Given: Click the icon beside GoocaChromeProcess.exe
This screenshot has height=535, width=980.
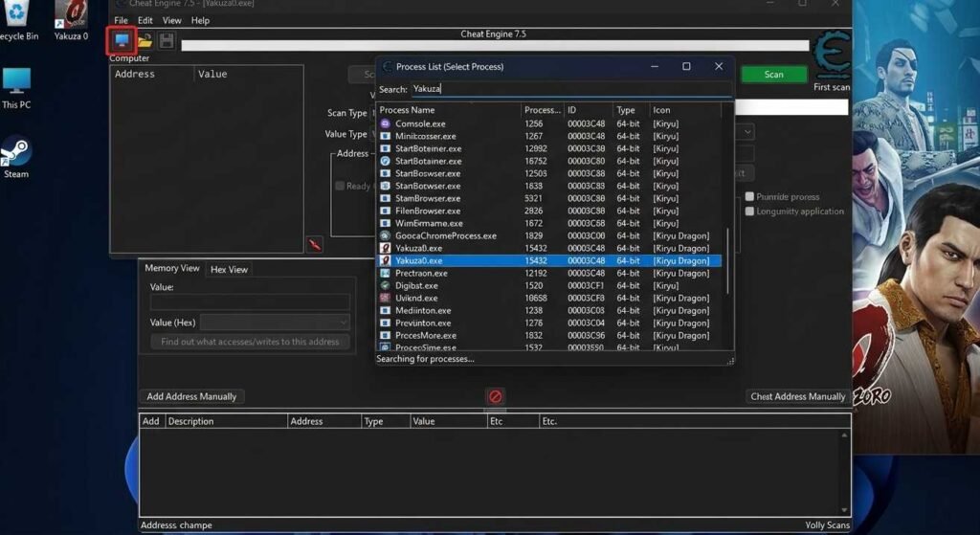Looking at the screenshot, I should [x=385, y=235].
